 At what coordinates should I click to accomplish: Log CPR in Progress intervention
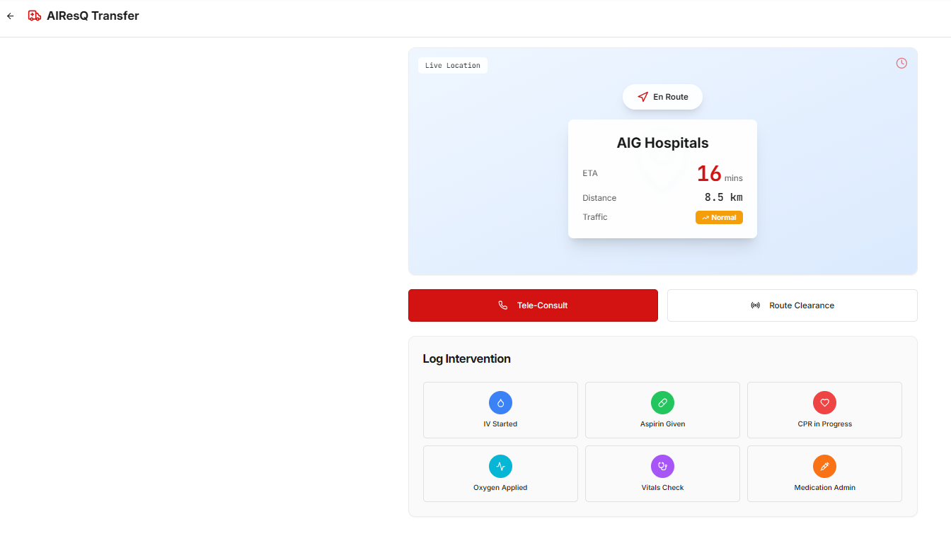click(824, 410)
